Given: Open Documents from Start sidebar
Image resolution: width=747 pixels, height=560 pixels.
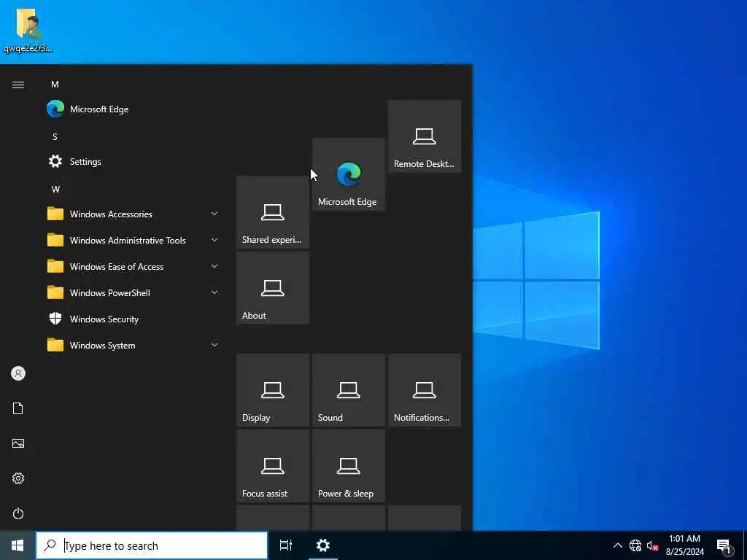Looking at the screenshot, I should (18, 408).
